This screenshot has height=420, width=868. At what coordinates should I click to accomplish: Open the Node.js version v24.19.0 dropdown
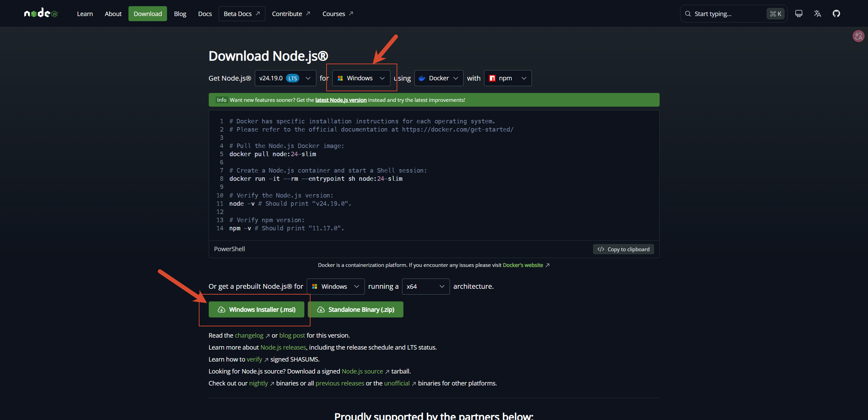(285, 78)
